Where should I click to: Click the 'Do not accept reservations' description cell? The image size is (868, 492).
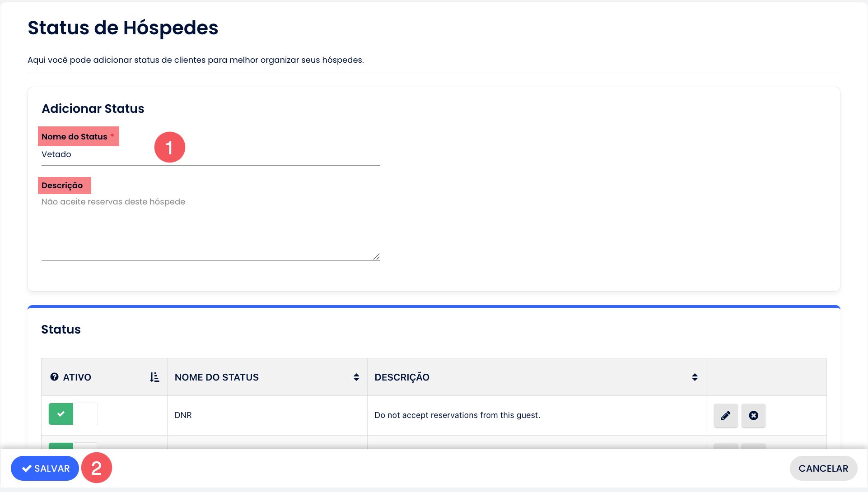pos(457,415)
